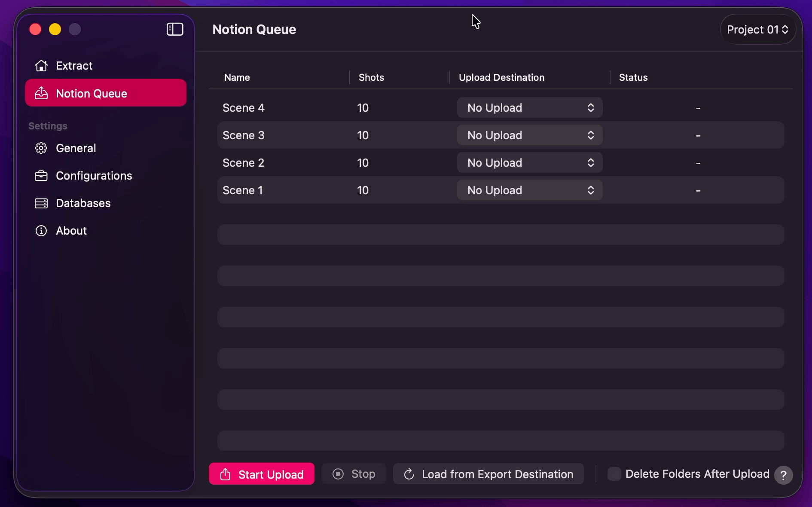Open the Project 01 selector dropdown
The height and width of the screenshot is (507, 812).
coord(757,29)
